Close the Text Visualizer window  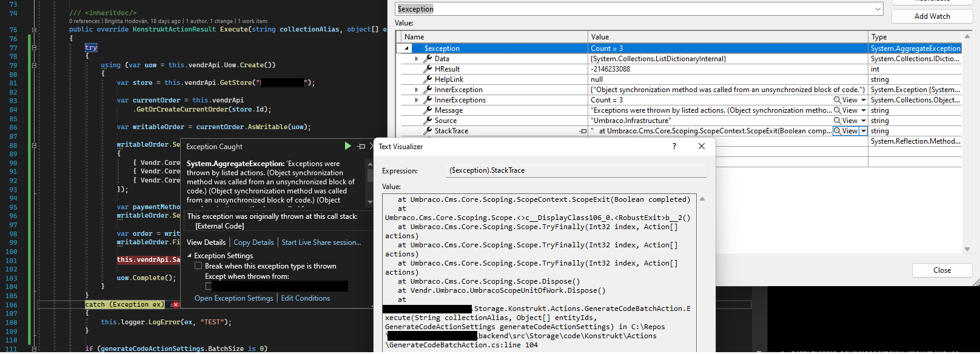(702, 146)
